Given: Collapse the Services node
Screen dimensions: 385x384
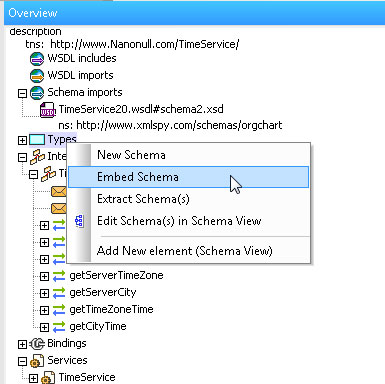Looking at the screenshot, I should [22, 361].
